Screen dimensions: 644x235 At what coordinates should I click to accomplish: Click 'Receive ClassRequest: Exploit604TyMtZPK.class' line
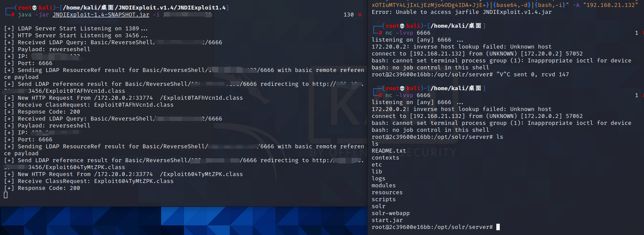point(89,181)
